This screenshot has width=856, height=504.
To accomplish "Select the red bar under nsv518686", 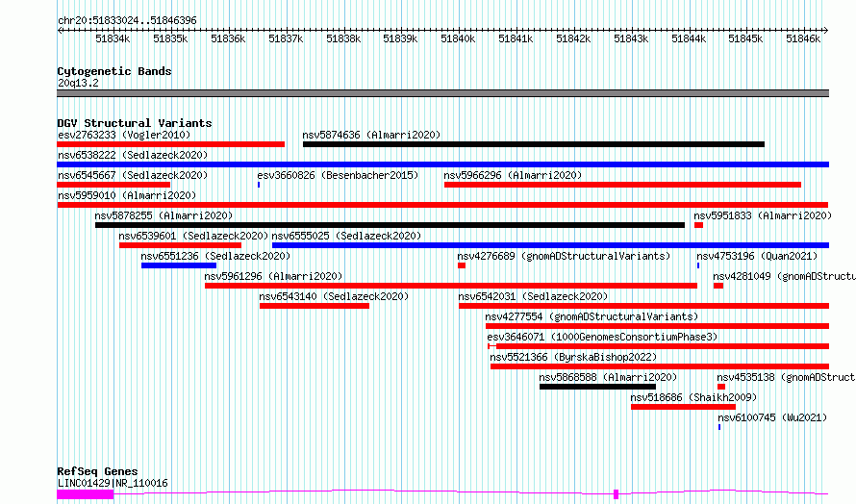I will 684,407.
